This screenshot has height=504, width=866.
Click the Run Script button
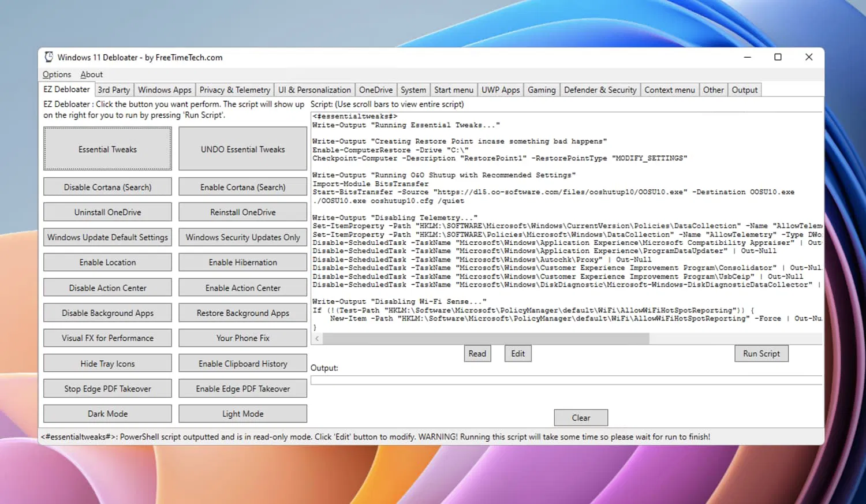(762, 353)
